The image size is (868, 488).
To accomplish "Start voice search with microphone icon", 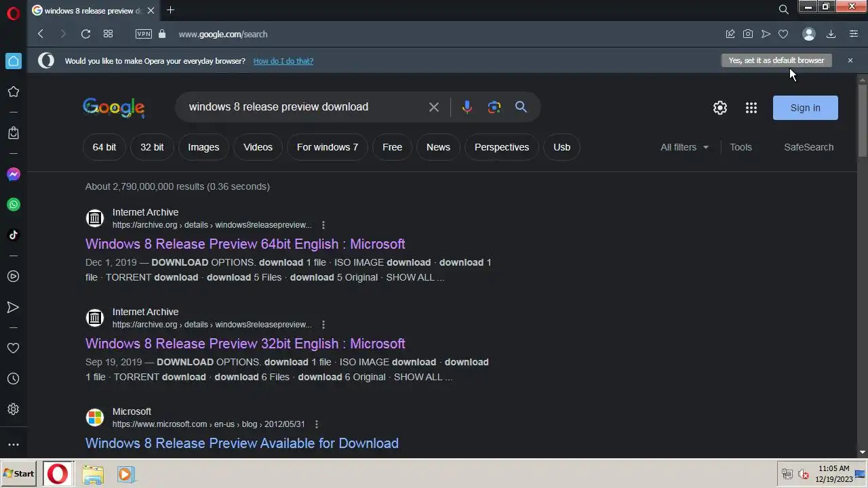I will 467,107.
